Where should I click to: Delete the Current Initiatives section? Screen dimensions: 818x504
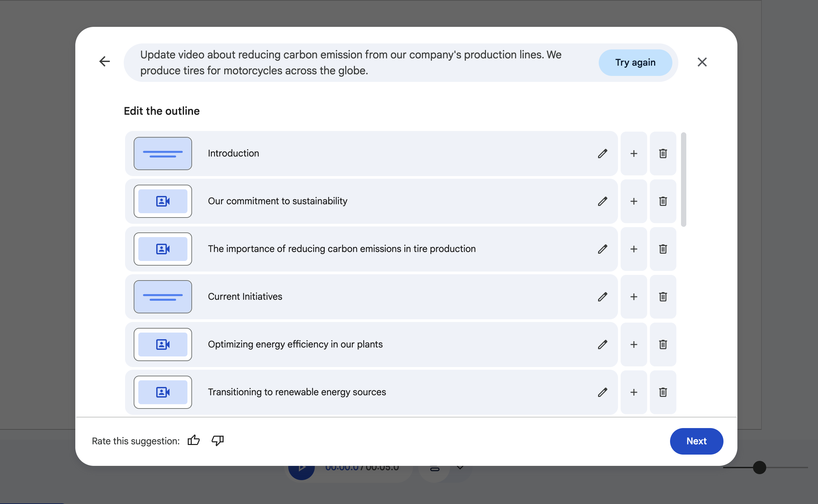(663, 297)
